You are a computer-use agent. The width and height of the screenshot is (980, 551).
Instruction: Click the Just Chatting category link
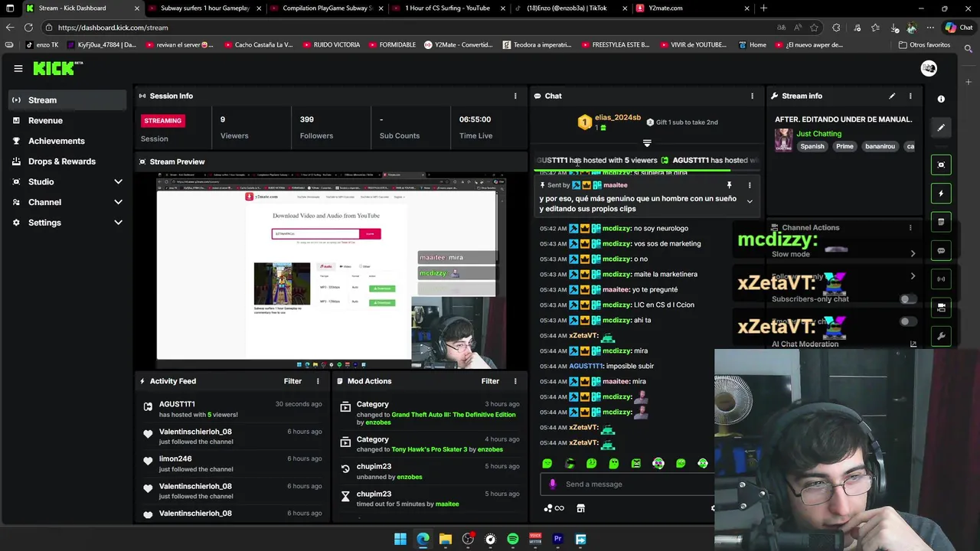tap(818, 134)
